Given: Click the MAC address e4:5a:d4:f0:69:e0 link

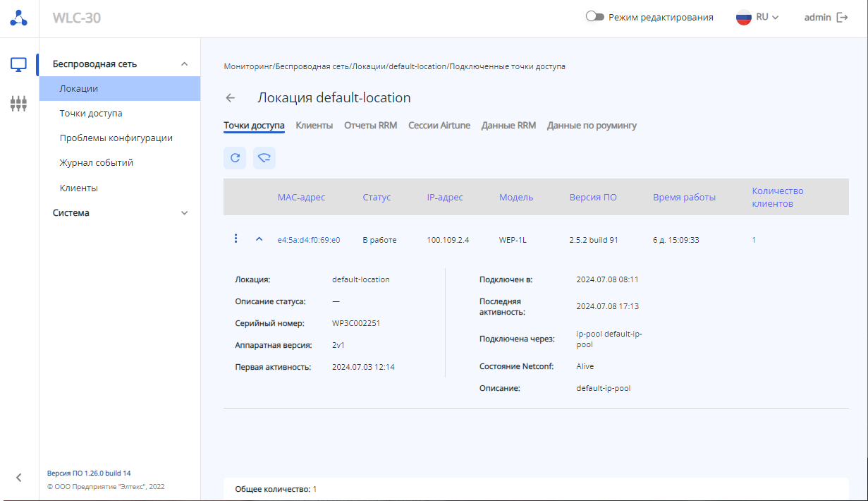Looking at the screenshot, I should point(309,240).
